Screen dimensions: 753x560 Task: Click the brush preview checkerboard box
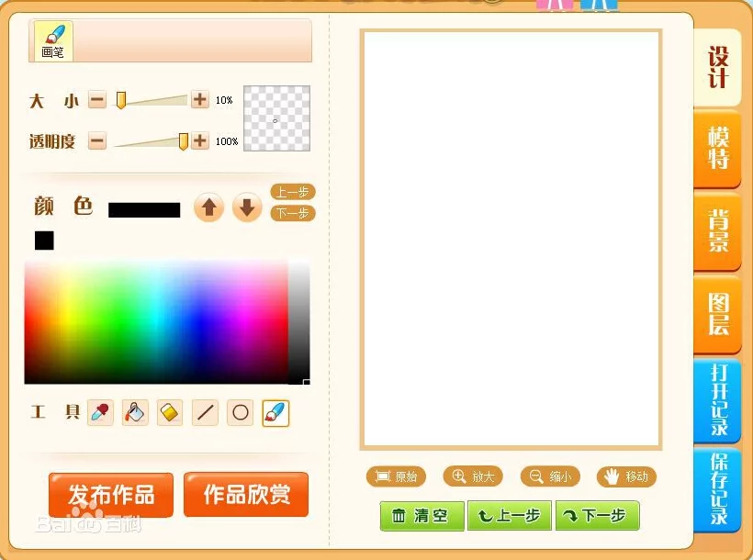276,118
